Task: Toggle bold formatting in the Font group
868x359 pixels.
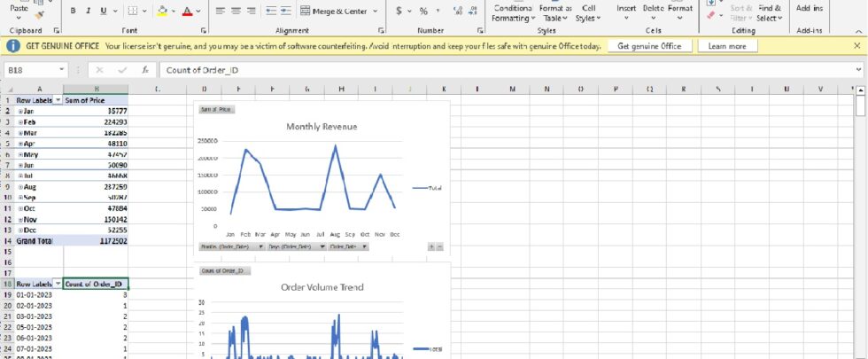Action: [73, 11]
